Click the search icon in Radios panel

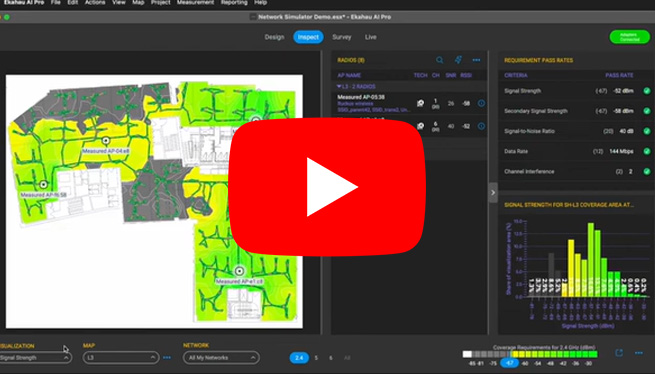coord(439,60)
